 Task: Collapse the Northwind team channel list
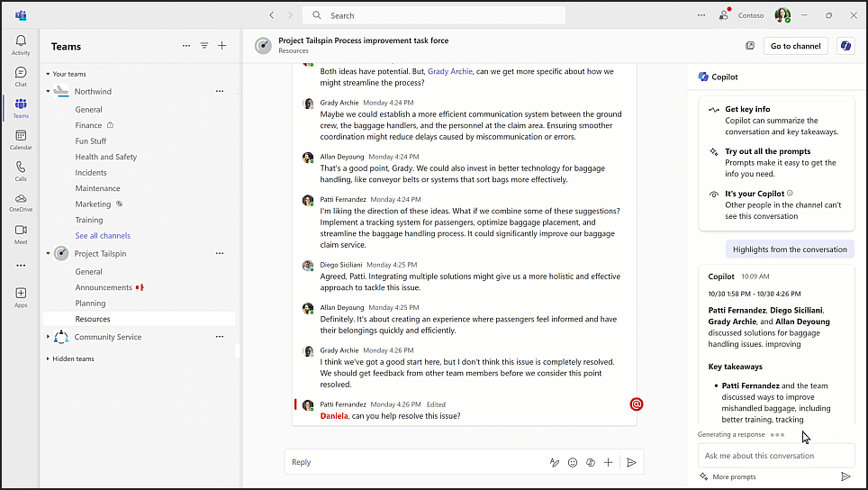48,92
